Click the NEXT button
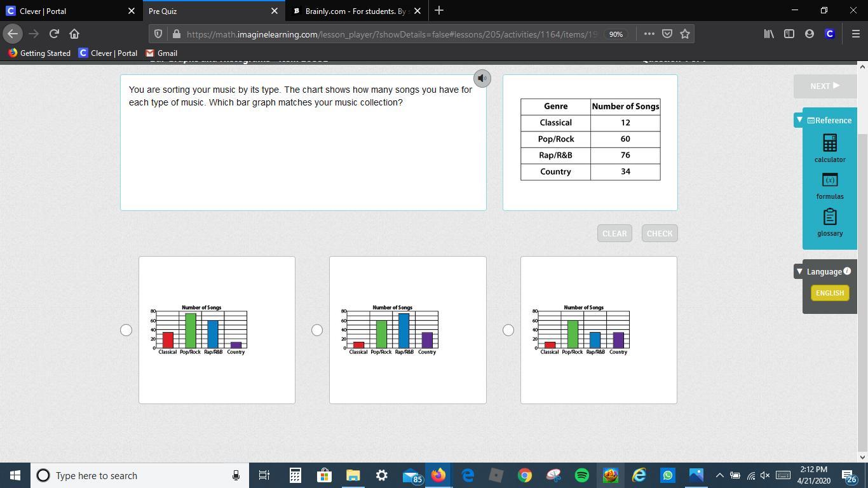This screenshot has width=868, height=488. [x=825, y=86]
